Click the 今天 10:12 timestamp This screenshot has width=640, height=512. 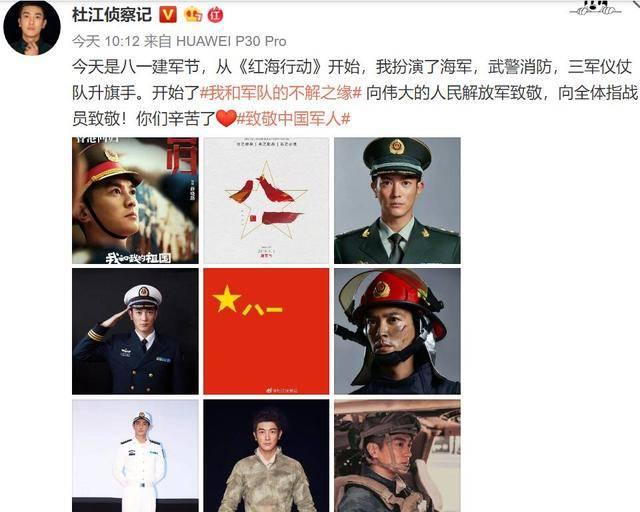point(106,41)
